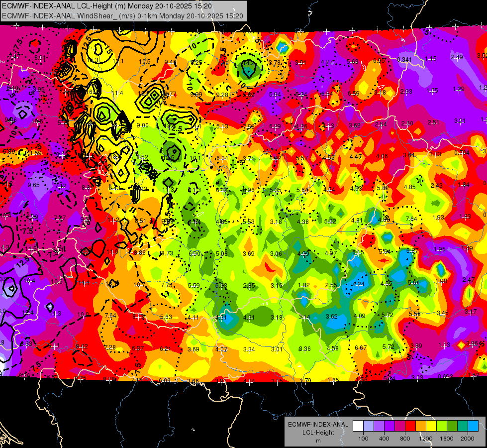Image resolution: width=487 pixels, height=448 pixels.
Task: Click the grid value 3.33
Action: tap(435, 154)
